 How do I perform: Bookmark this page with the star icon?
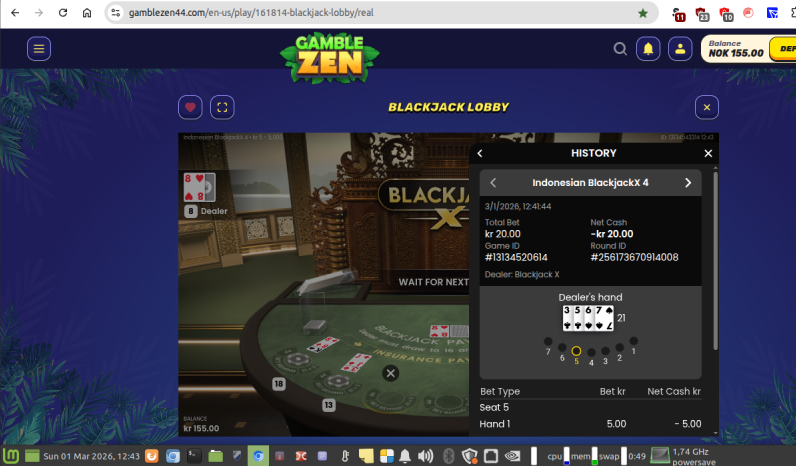pyautogui.click(x=643, y=13)
